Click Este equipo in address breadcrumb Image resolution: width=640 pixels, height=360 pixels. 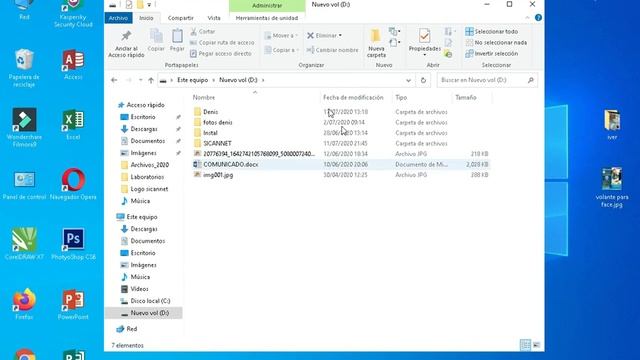click(x=193, y=80)
